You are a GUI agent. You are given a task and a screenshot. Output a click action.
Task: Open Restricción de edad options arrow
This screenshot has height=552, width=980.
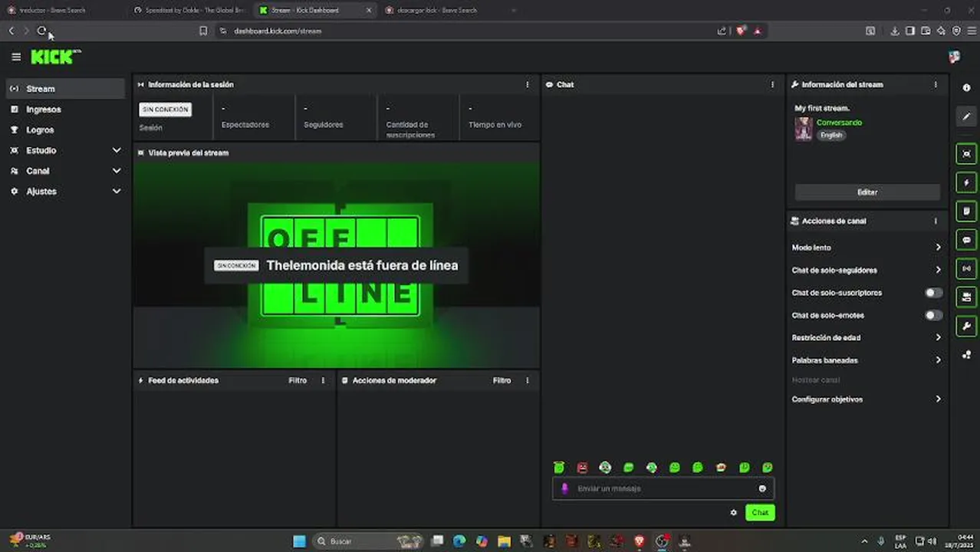(938, 337)
